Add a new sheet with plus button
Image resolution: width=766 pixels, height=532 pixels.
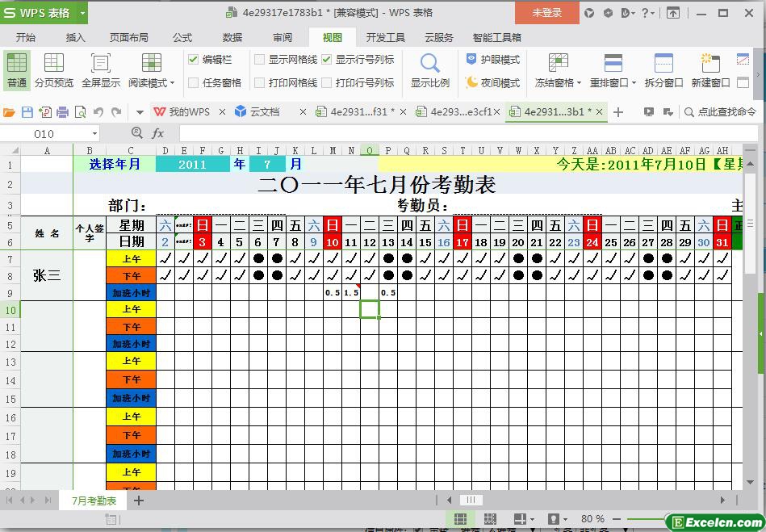pos(139,501)
